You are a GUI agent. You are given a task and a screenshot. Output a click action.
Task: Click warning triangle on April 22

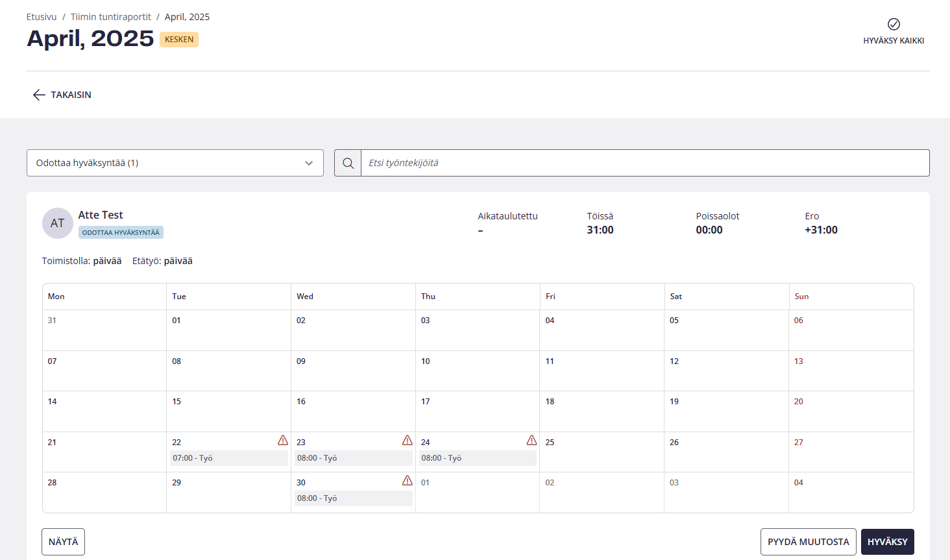(x=283, y=440)
